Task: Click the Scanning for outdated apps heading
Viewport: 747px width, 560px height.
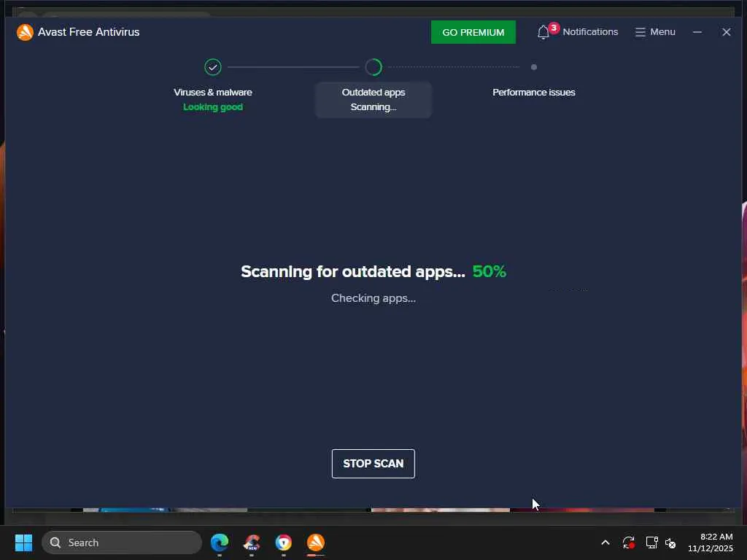Action: click(x=353, y=271)
